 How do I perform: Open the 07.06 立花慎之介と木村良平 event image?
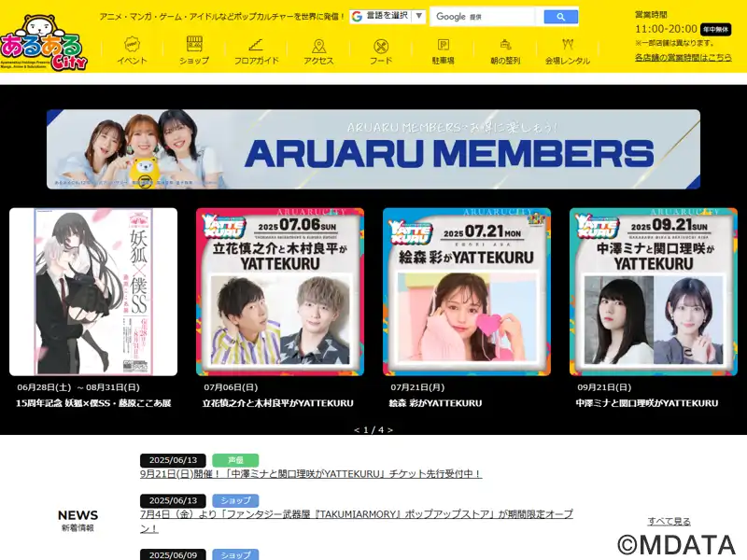(280, 291)
